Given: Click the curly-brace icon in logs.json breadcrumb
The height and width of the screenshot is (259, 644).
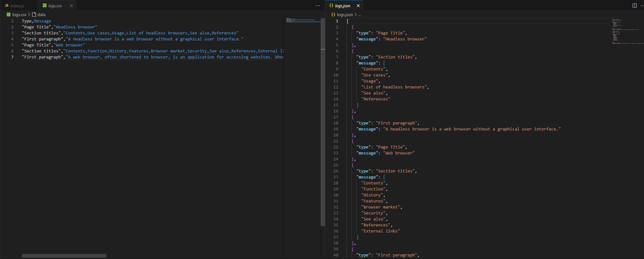Looking at the screenshot, I should point(333,15).
